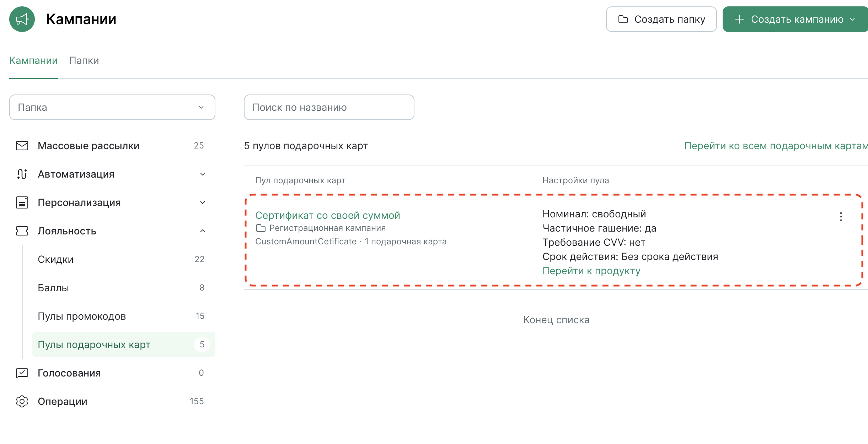Open the Регистрационная кампания folder link
The image size is (868, 444).
point(327,228)
